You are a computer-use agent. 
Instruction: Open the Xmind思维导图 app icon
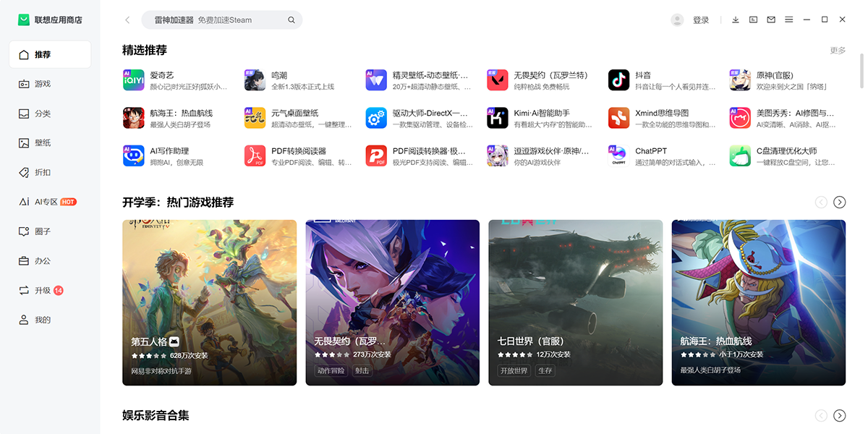(x=618, y=118)
